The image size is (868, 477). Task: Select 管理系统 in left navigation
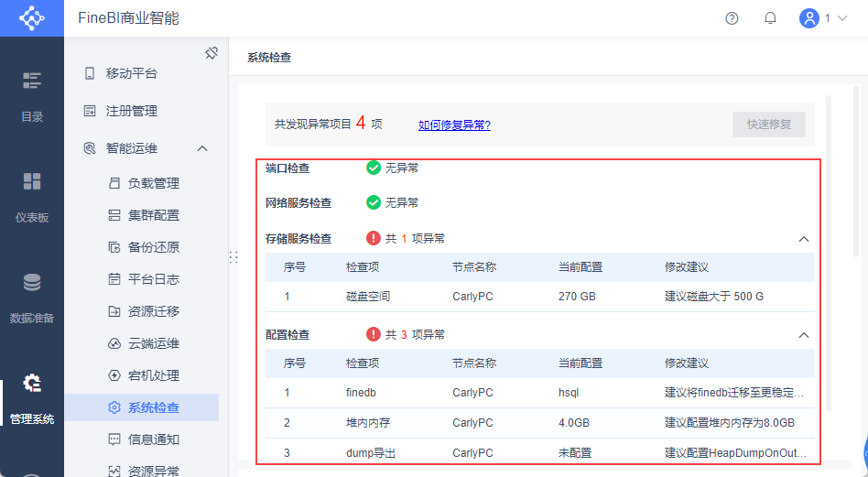(32, 398)
